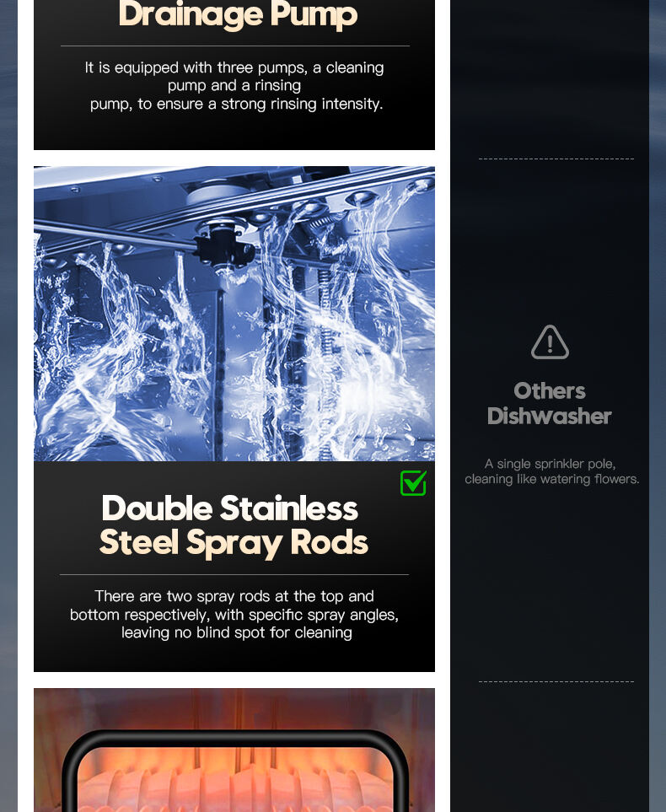The height and width of the screenshot is (812, 666).
Task: Click the Drainage Pump title text
Action: point(239,14)
